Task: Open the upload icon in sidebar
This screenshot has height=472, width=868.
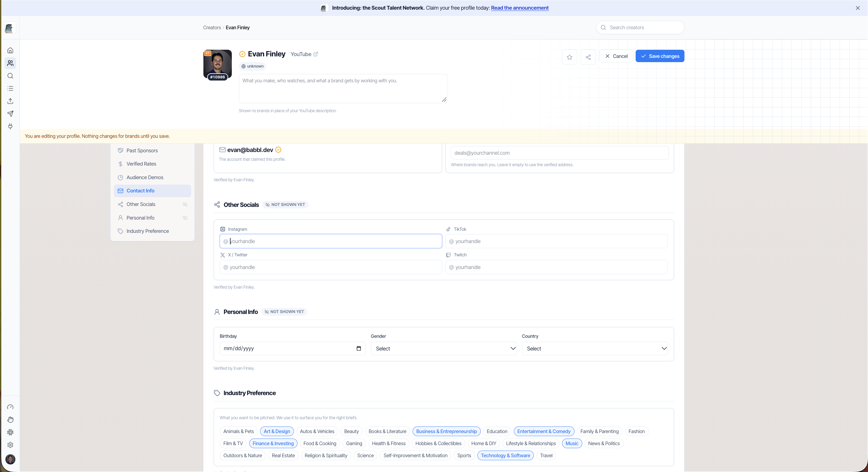Action: coord(10,101)
